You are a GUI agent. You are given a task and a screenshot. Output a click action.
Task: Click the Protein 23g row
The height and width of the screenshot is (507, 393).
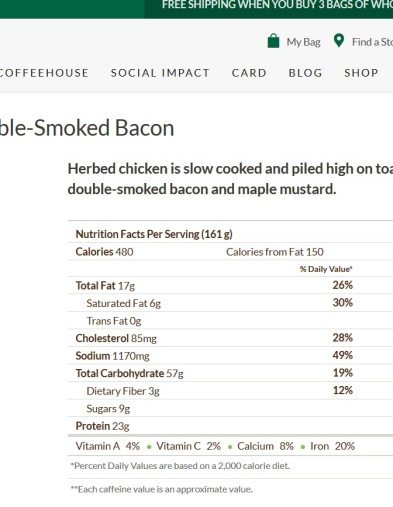click(x=230, y=426)
